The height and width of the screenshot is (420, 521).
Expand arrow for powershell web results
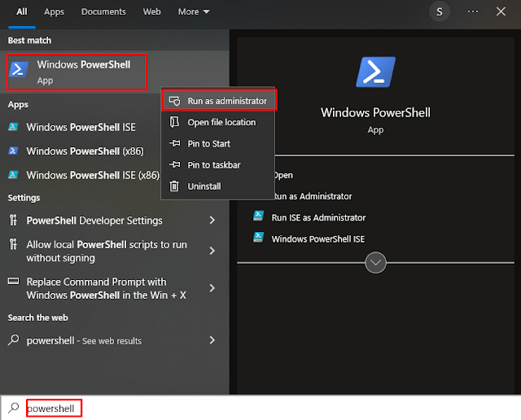coord(212,340)
